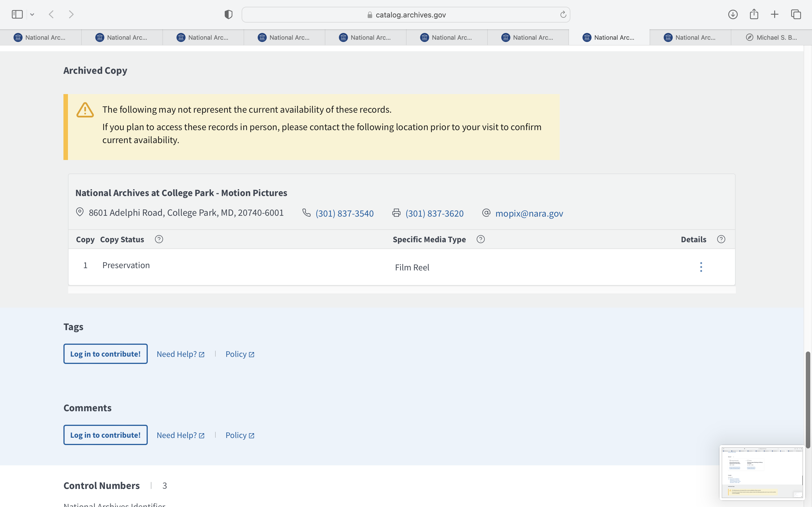Viewport: 812px width, 507px height.
Task: Click the Safari sidebar toggle icon
Action: point(17,14)
